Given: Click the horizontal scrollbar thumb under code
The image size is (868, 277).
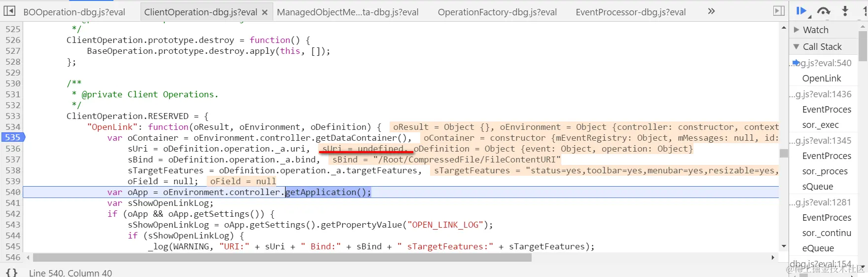Looking at the screenshot, I should (x=282, y=257).
